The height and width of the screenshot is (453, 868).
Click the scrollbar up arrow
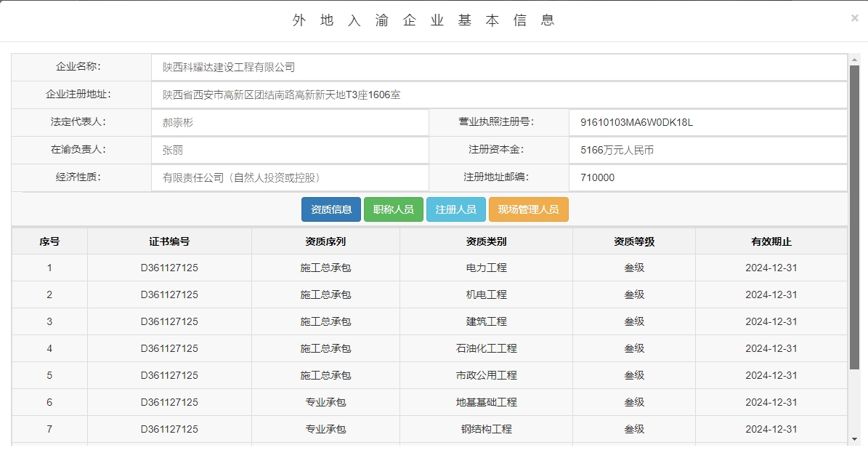855,60
